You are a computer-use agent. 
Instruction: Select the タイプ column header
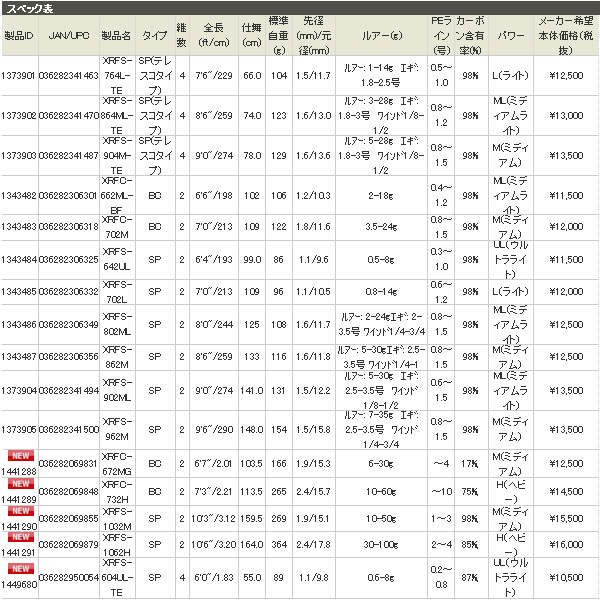click(155, 36)
